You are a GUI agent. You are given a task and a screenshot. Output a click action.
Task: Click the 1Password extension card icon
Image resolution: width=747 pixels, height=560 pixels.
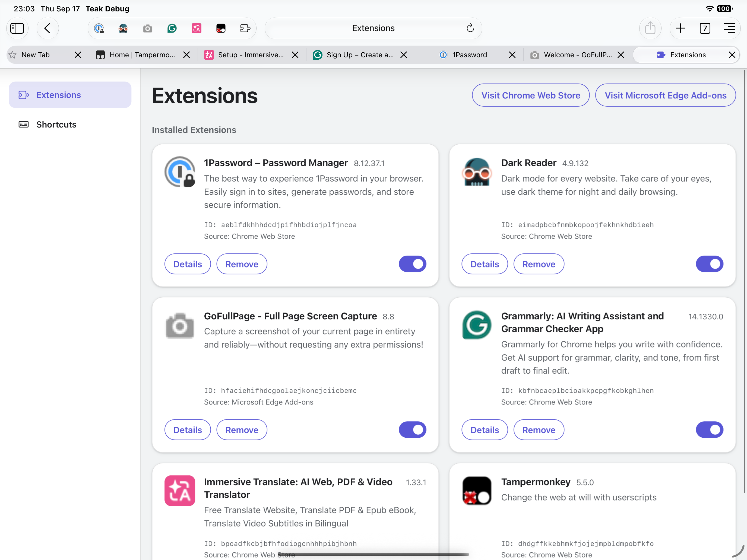click(x=180, y=172)
